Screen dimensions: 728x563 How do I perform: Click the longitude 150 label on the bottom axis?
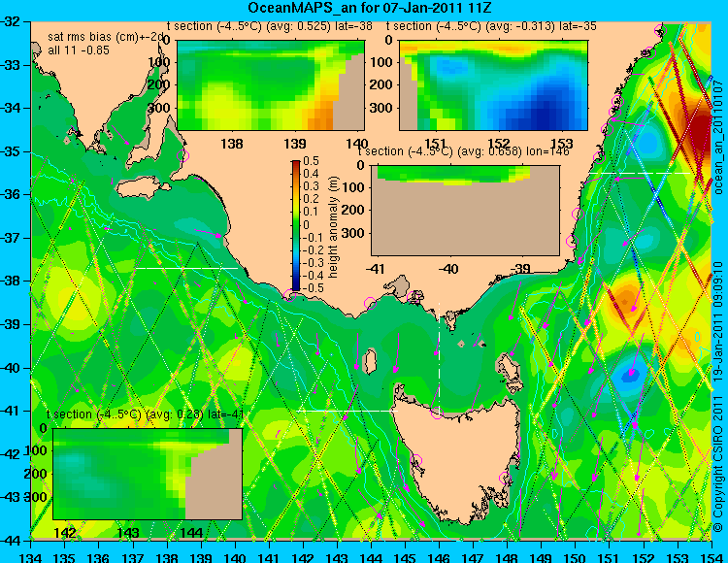(x=576, y=557)
